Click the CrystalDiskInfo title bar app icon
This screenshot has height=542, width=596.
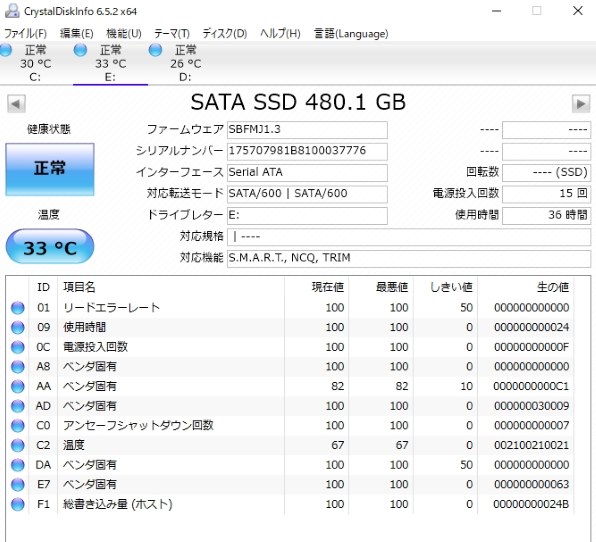(x=12, y=11)
